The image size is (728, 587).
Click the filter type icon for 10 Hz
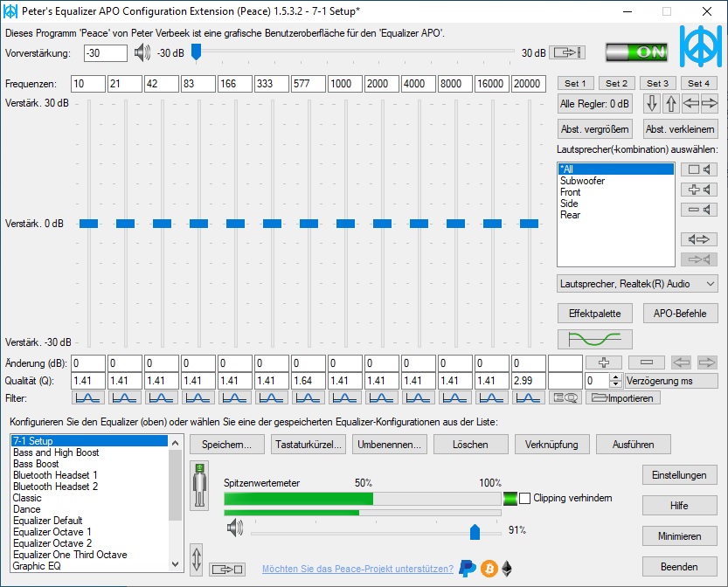[87, 397]
